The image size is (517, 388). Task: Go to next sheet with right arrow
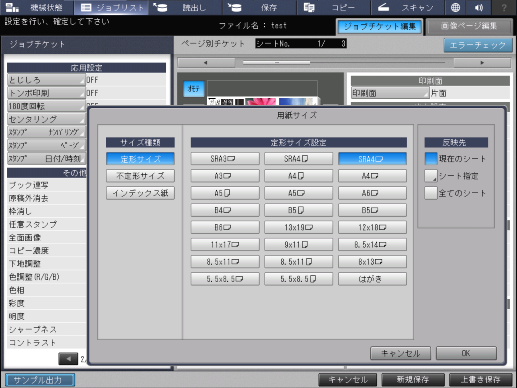click(482, 63)
